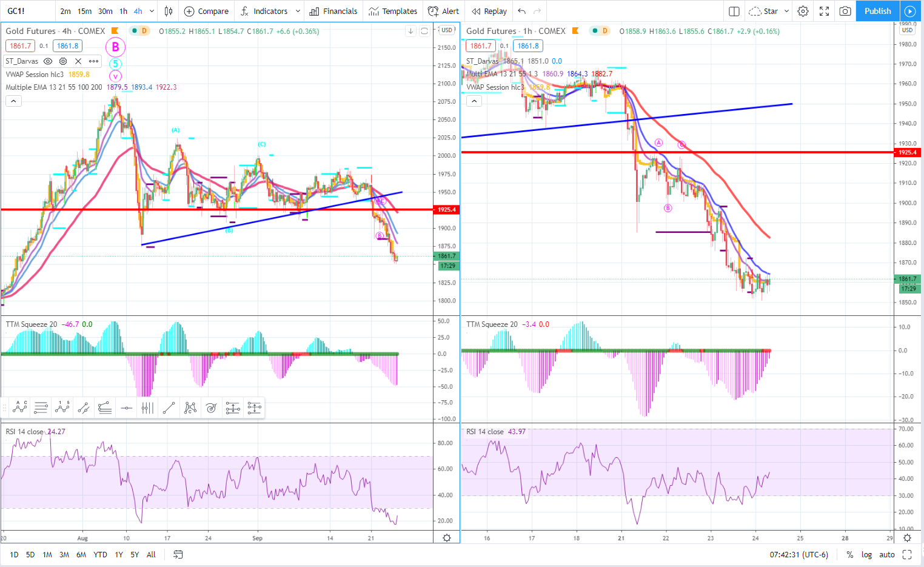
Task: Start bar Replay mode
Action: 489,11
